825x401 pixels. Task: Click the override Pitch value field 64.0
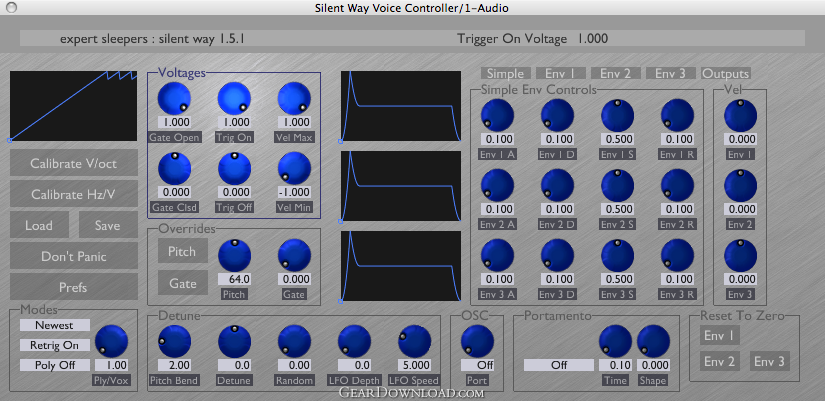pyautogui.click(x=234, y=279)
